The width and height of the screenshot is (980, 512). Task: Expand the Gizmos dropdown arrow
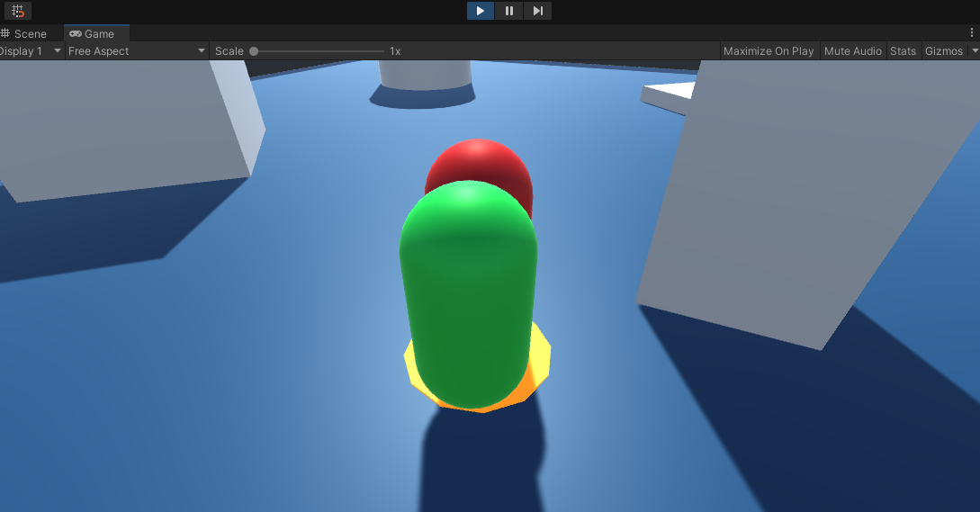click(975, 51)
